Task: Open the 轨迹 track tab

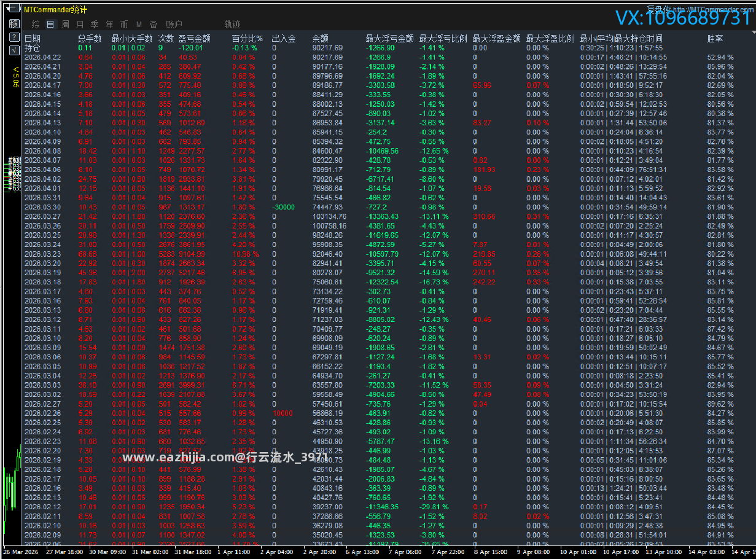Action: pos(233,25)
